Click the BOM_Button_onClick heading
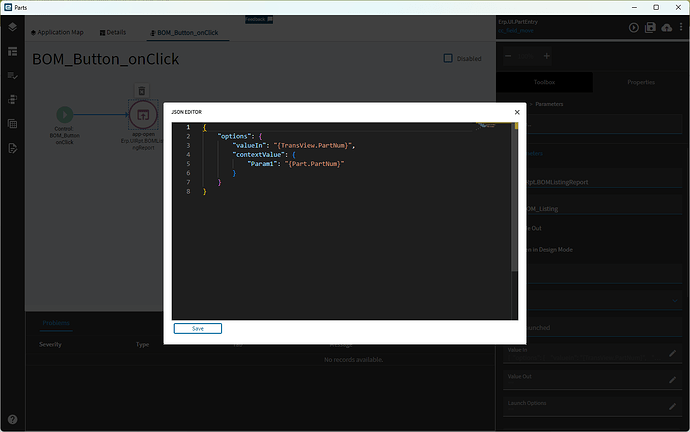690x432 pixels. (106, 59)
